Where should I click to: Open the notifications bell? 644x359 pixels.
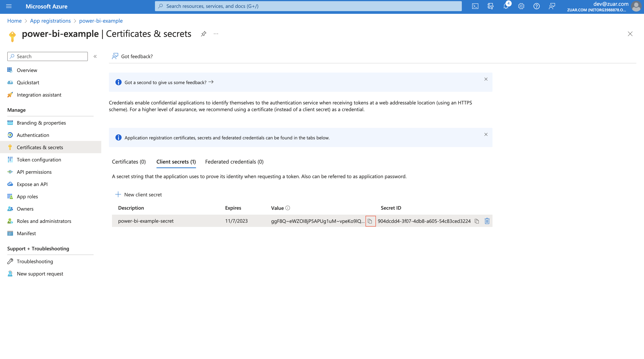pos(506,6)
